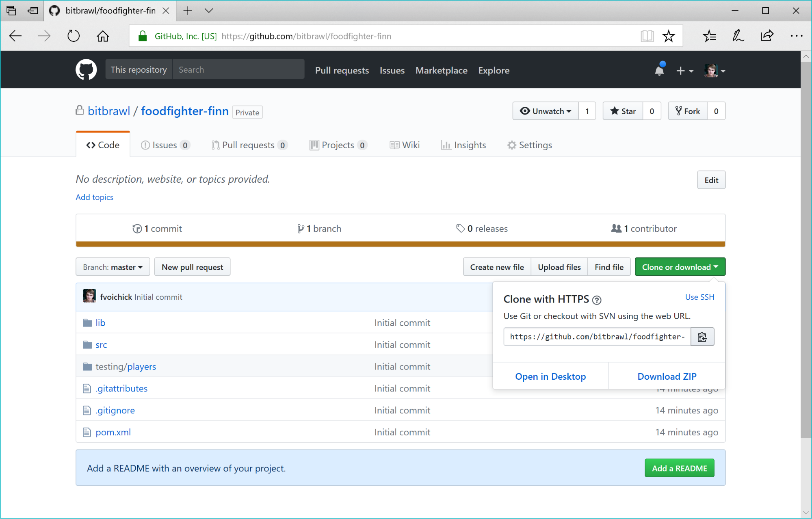Focus the GitHub search box
Screen dimensions: 812x519
pyautogui.click(x=238, y=69)
